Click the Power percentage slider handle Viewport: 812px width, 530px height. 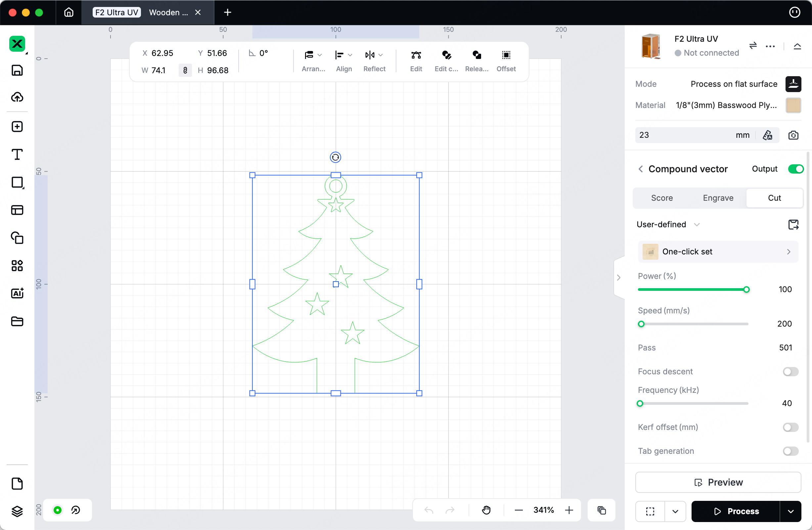click(x=746, y=290)
